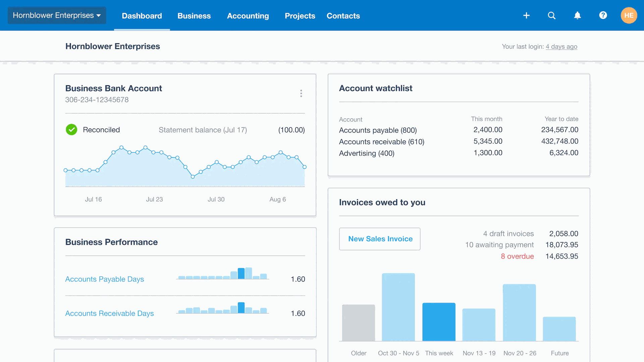The image size is (644, 362).
Task: Open Business Bank Account options menu
Action: [x=301, y=94]
